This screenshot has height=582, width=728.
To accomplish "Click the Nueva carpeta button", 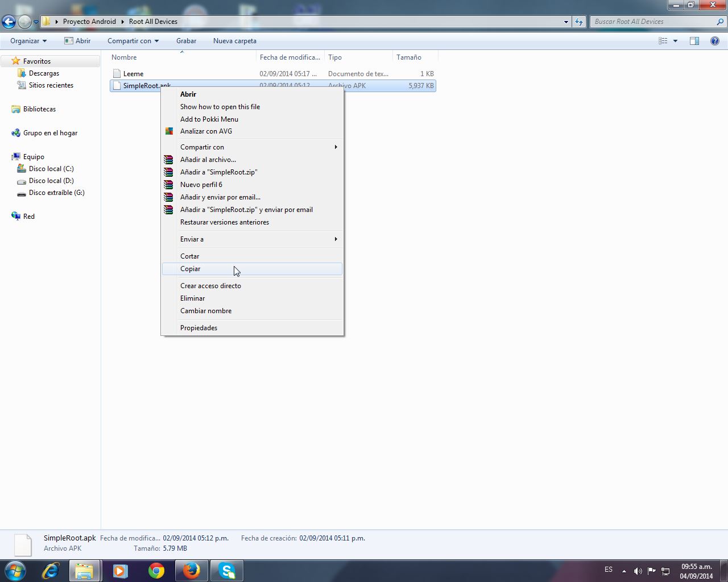I will click(234, 41).
